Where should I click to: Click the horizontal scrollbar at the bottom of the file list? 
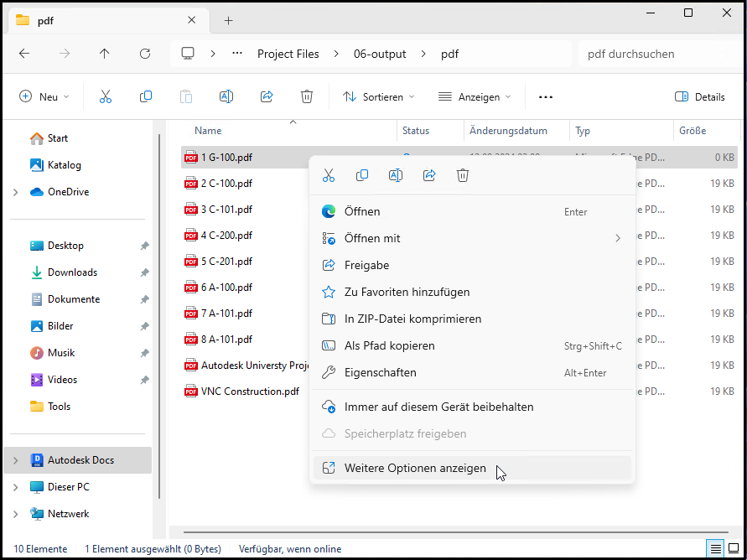[x=456, y=532]
